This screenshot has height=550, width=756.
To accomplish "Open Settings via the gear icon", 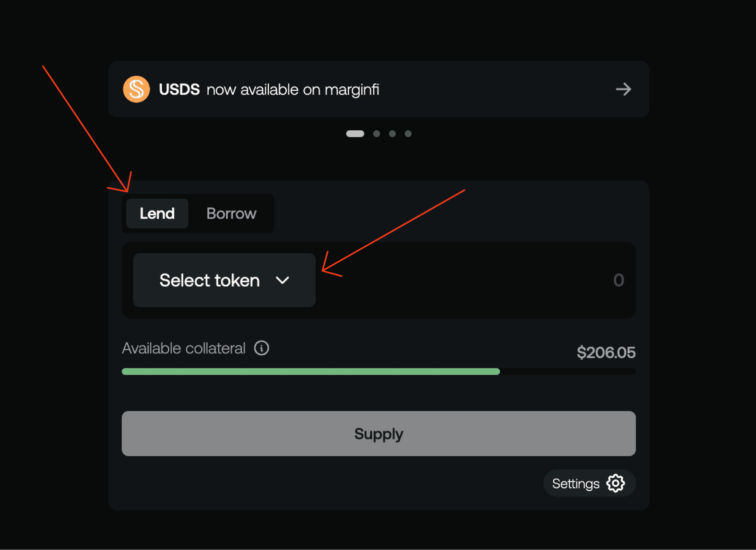I will tap(615, 483).
